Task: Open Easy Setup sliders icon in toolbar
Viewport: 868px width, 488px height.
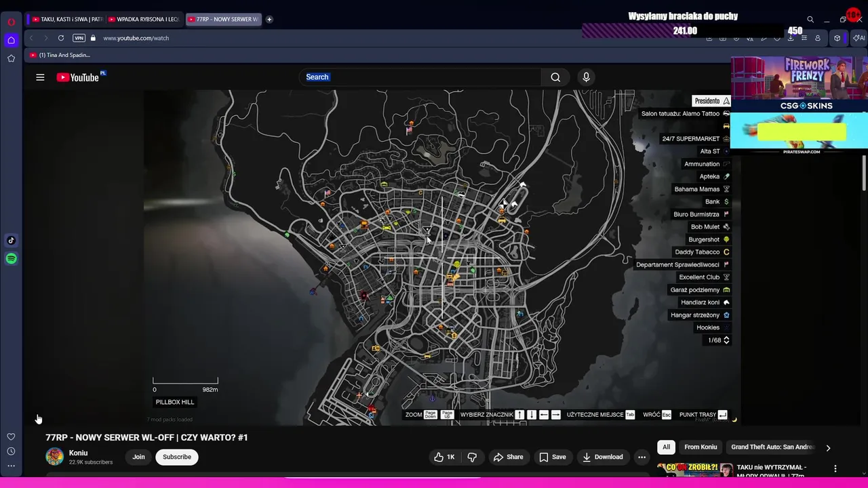Action: click(804, 38)
